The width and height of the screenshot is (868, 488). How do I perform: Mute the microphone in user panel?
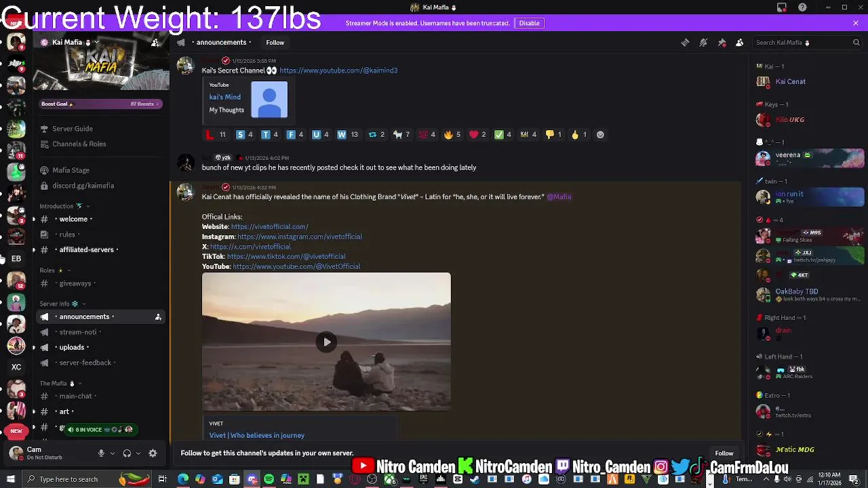point(101,453)
